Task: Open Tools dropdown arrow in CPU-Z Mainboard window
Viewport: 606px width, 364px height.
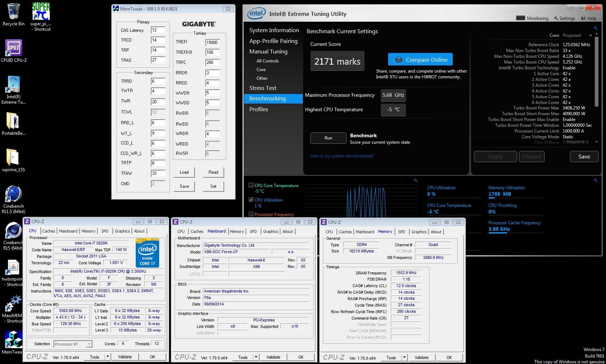Action: [x=256, y=357]
